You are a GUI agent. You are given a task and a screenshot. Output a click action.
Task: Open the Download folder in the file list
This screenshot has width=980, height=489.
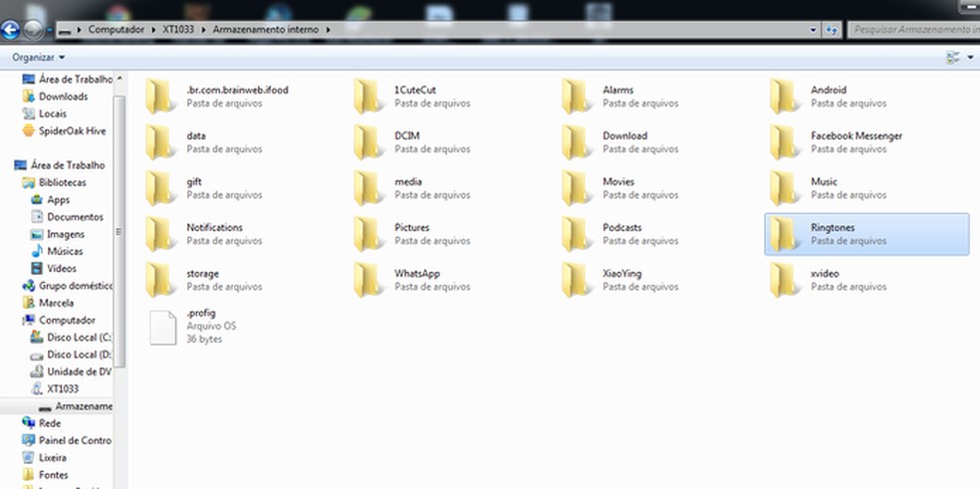click(620, 142)
